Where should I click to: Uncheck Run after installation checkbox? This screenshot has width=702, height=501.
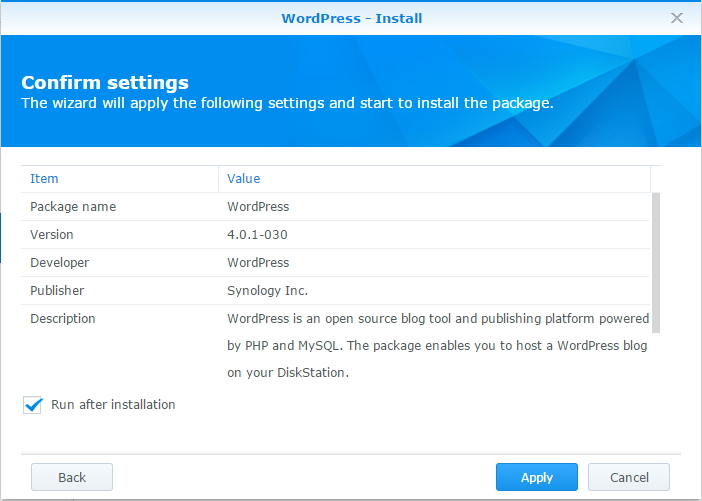32,405
